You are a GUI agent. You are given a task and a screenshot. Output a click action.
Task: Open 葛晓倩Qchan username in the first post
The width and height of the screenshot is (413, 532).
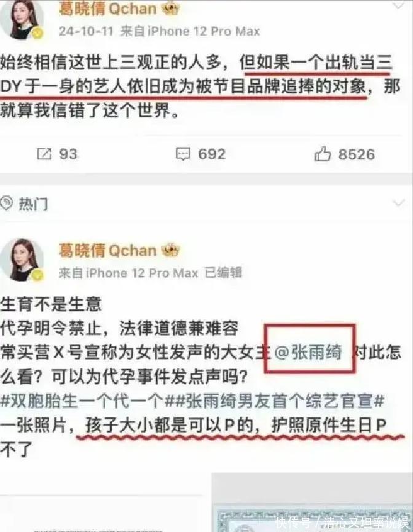pyautogui.click(x=107, y=9)
